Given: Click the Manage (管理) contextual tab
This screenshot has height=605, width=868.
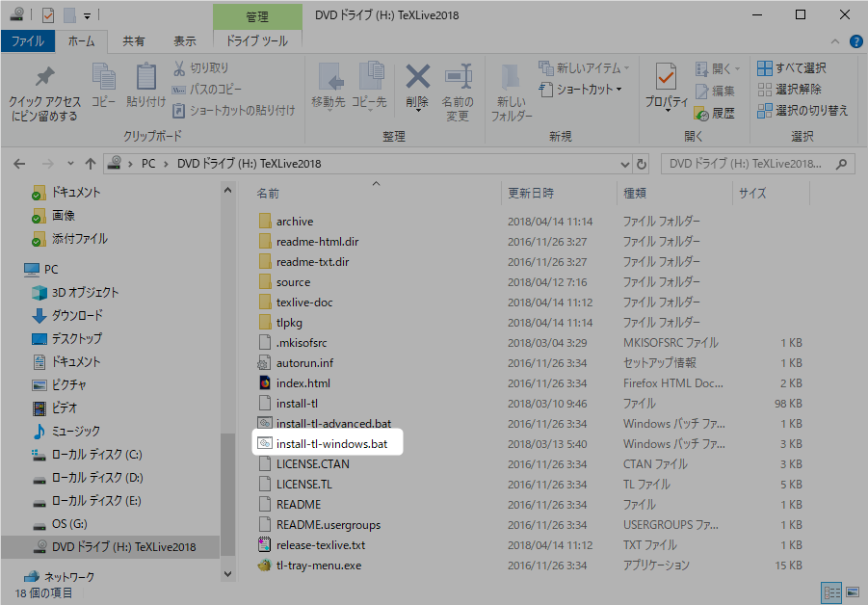Looking at the screenshot, I should (257, 17).
